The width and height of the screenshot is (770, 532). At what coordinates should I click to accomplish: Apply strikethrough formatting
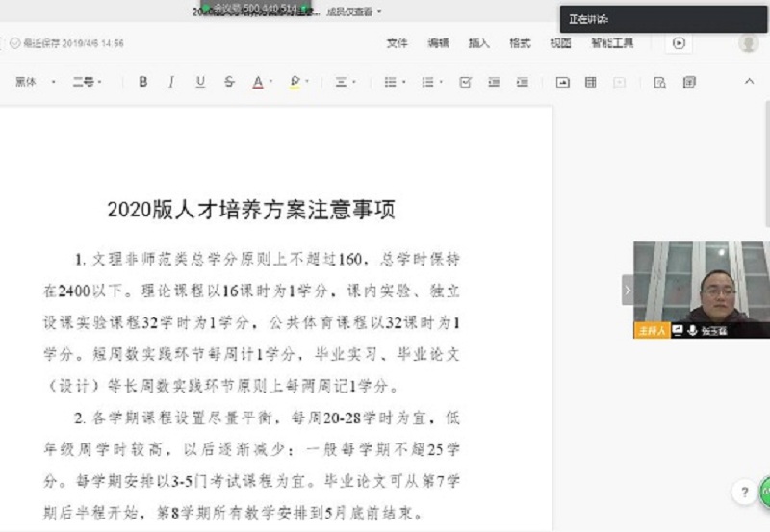229,83
